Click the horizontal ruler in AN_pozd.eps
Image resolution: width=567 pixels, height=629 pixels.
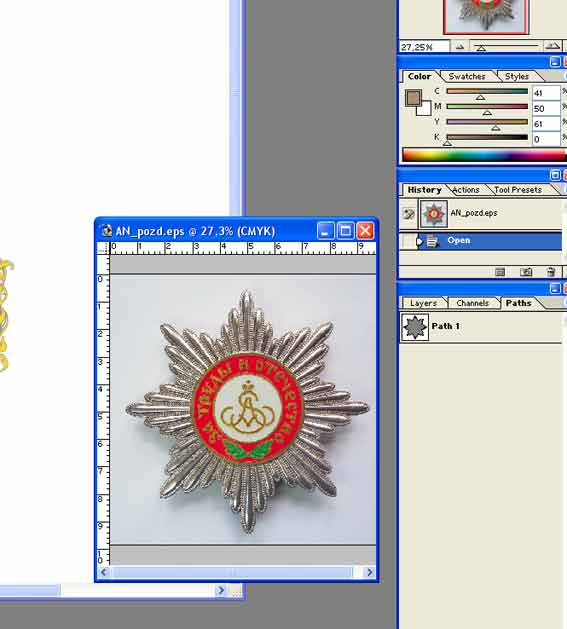coord(243,248)
